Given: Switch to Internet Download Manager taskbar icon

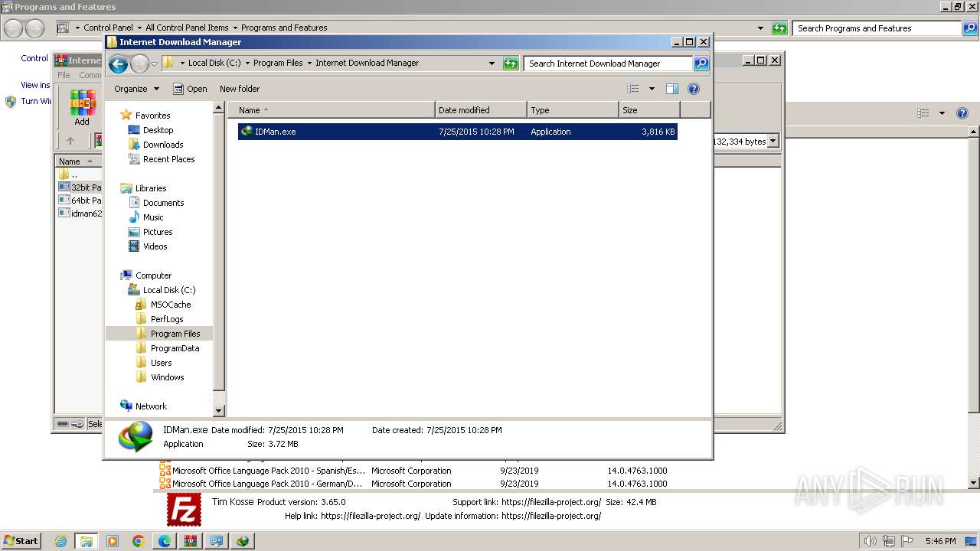Looking at the screenshot, I should pyautogui.click(x=243, y=541).
